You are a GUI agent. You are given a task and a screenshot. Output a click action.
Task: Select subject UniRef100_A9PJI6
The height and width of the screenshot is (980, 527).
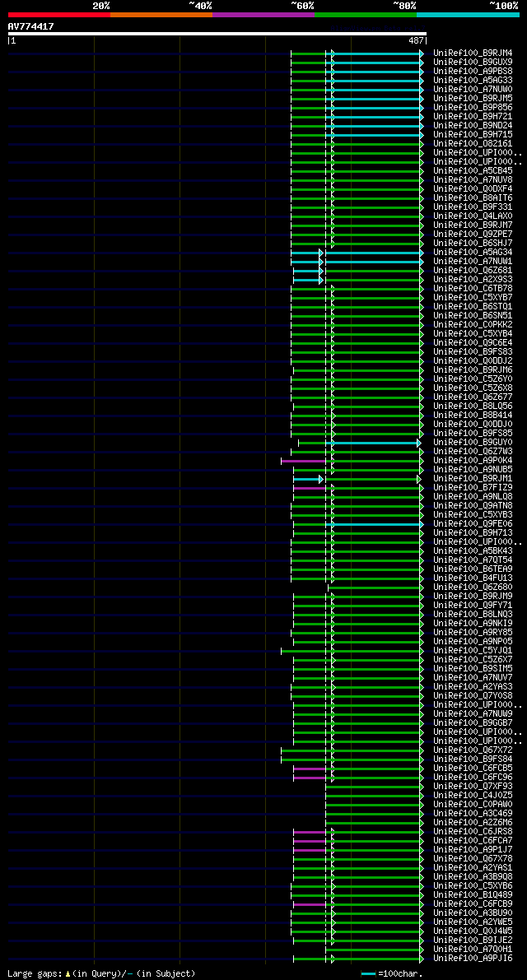[x=473, y=959]
